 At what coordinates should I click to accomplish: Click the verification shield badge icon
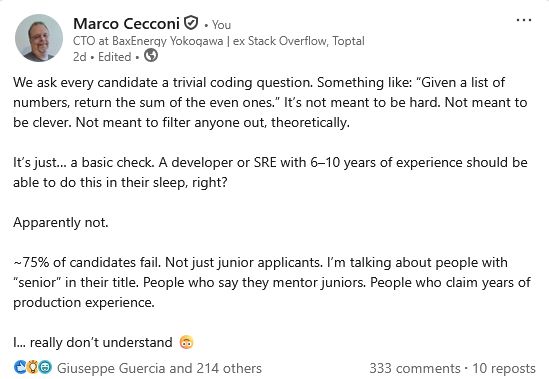(x=191, y=23)
